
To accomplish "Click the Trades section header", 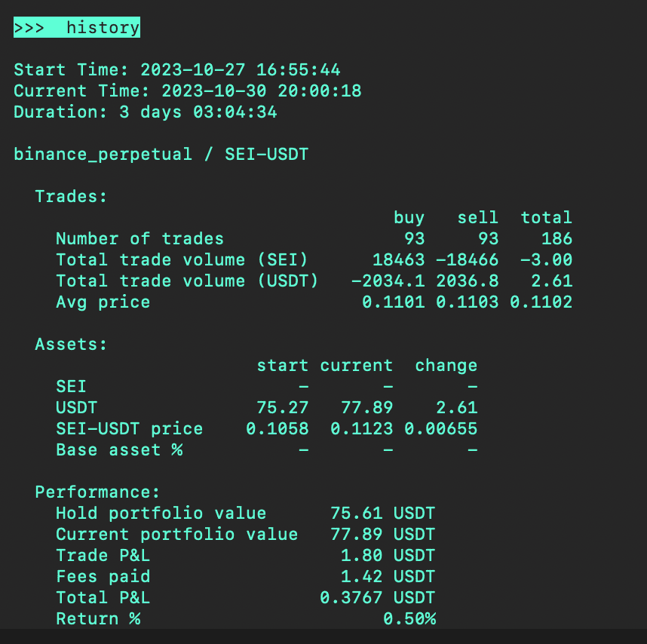I will pyautogui.click(x=72, y=197).
